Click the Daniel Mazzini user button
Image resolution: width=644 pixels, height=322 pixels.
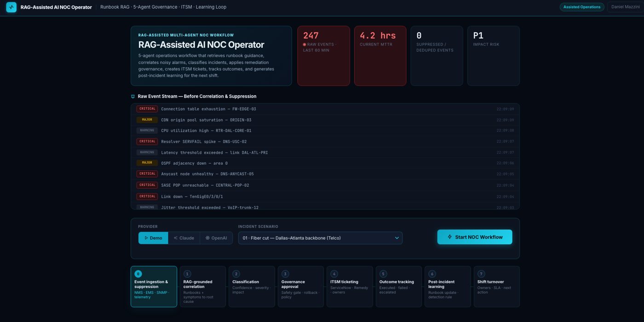(626, 7)
